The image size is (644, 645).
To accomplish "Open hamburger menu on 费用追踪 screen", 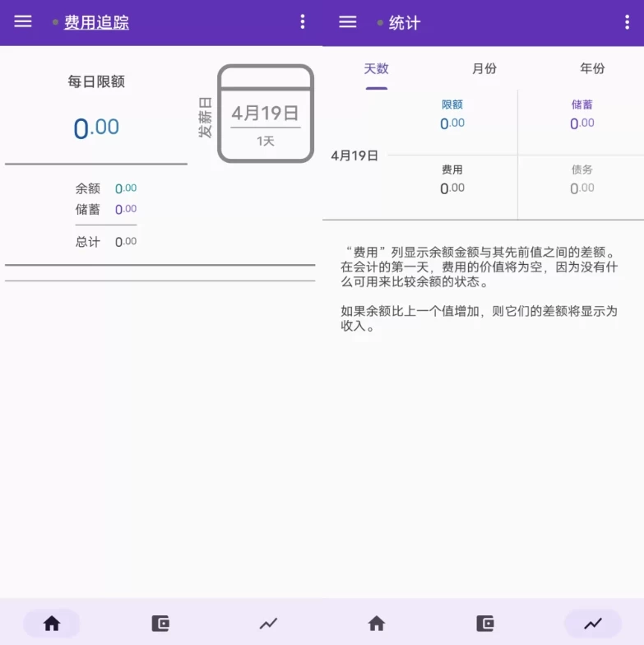I will [23, 22].
